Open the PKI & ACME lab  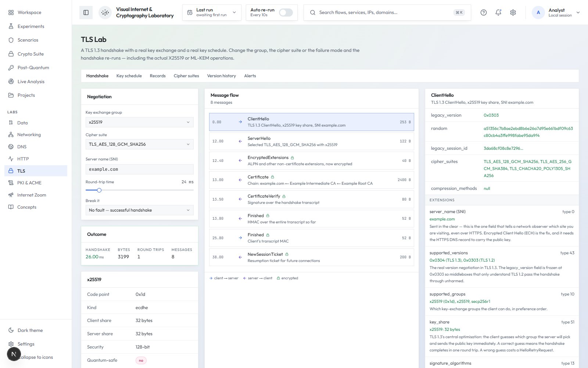(36, 183)
